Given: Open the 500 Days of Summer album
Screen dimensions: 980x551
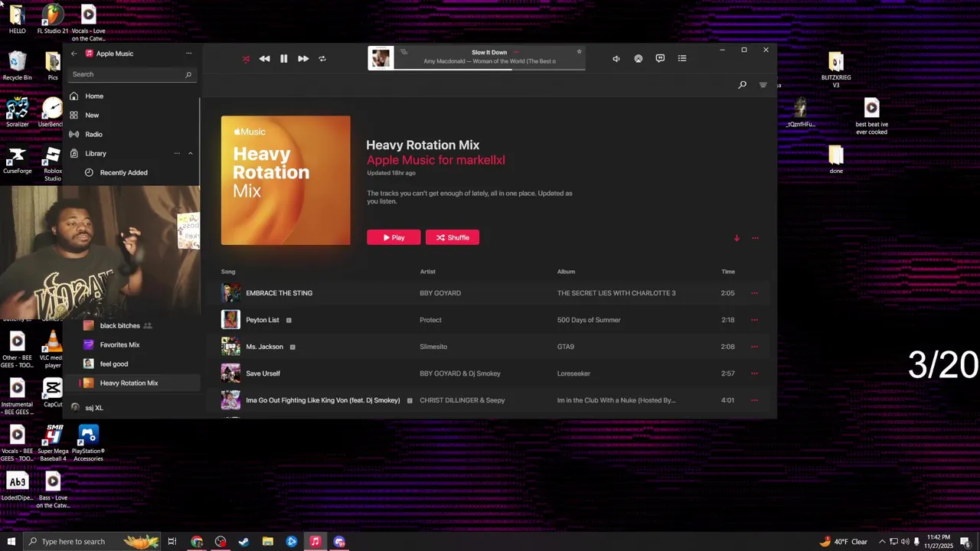Looking at the screenshot, I should point(589,320).
